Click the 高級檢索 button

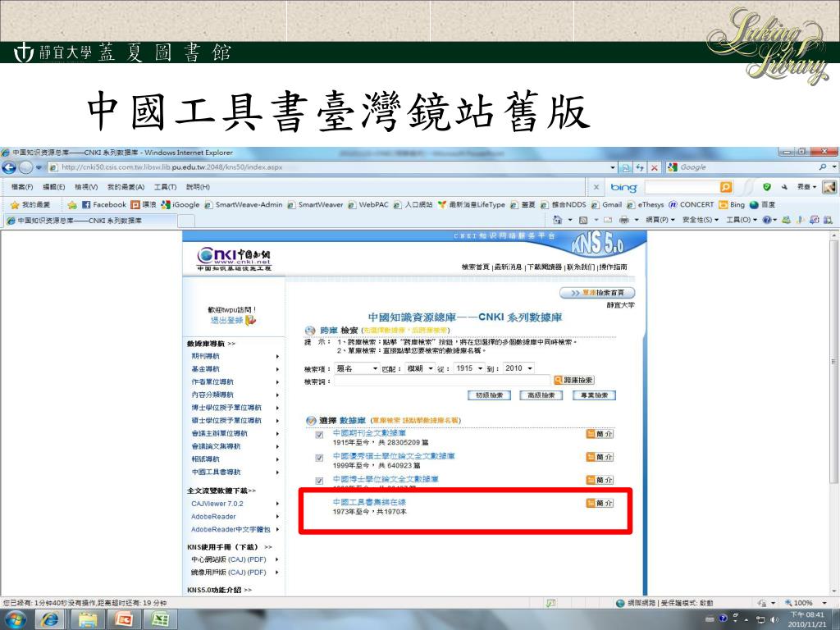click(542, 395)
